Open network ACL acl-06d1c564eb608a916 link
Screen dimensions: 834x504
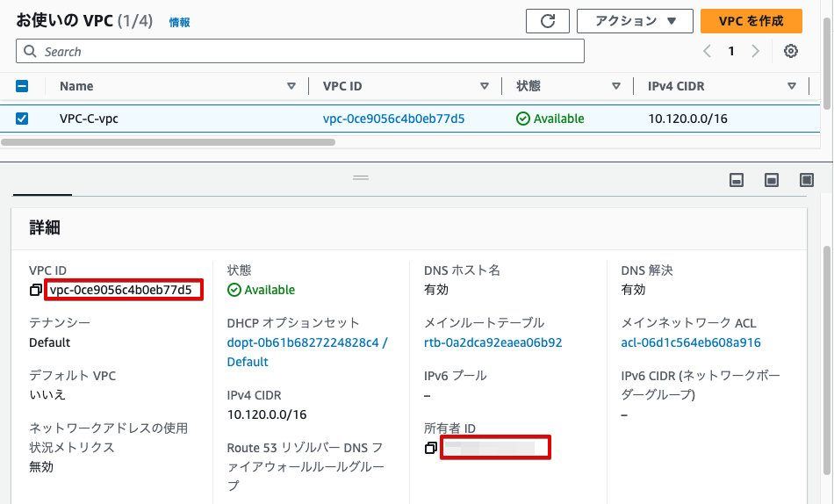coord(691,342)
